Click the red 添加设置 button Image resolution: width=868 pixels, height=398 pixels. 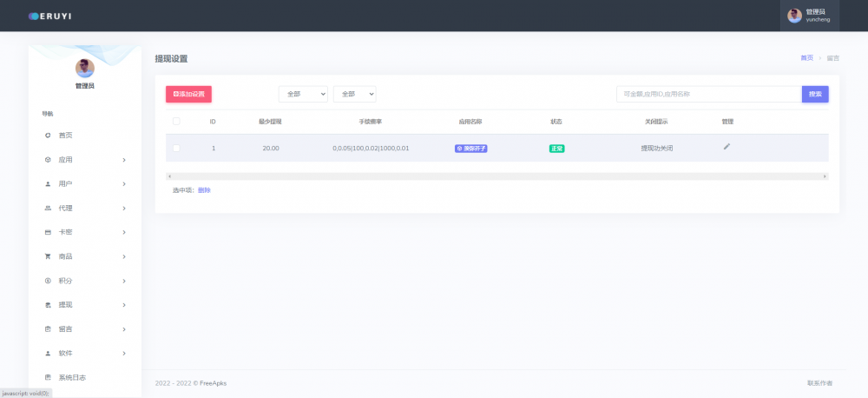[x=188, y=94]
